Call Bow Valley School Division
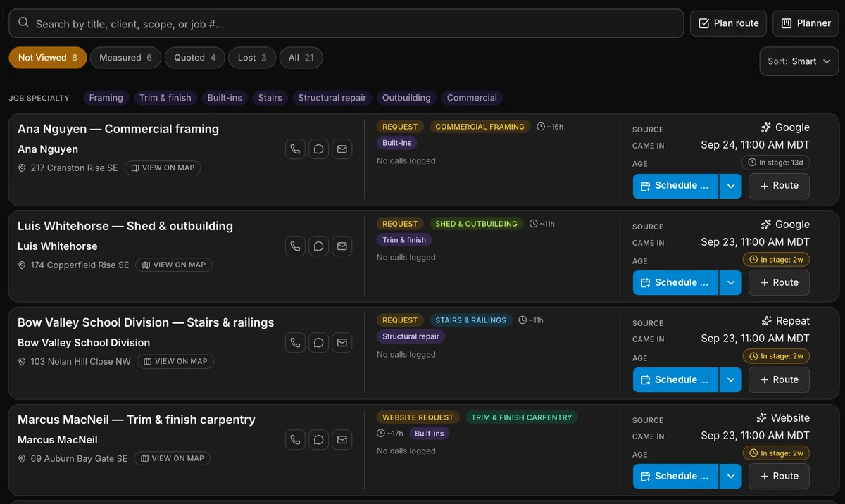845x504 pixels. pyautogui.click(x=295, y=343)
